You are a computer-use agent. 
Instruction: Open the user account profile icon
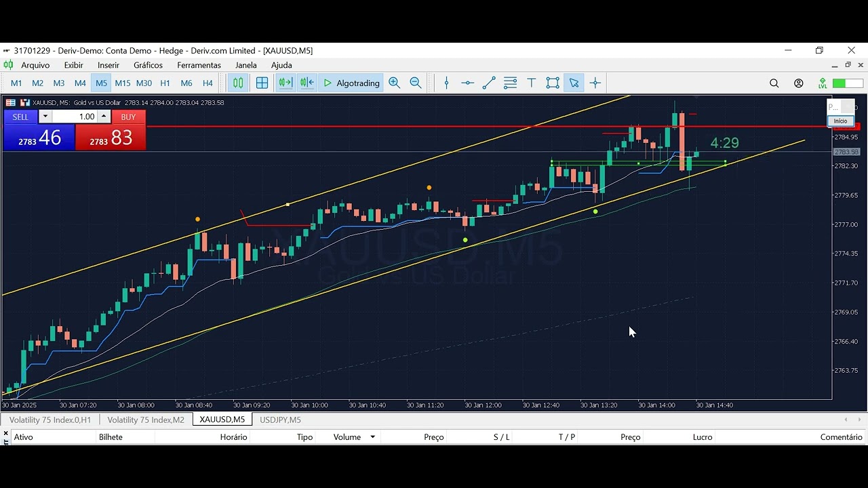(799, 83)
